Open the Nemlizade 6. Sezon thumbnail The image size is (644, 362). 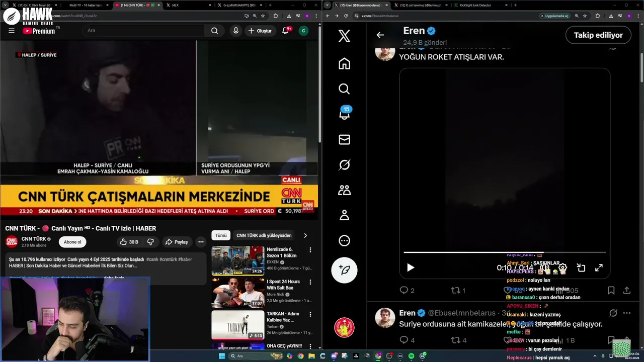(x=237, y=260)
